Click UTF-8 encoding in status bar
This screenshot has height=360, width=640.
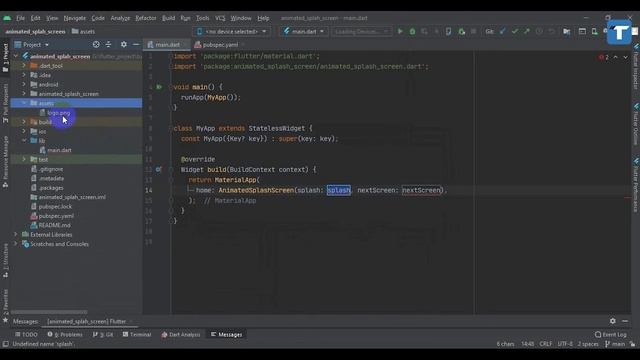pyautogui.click(x=565, y=344)
